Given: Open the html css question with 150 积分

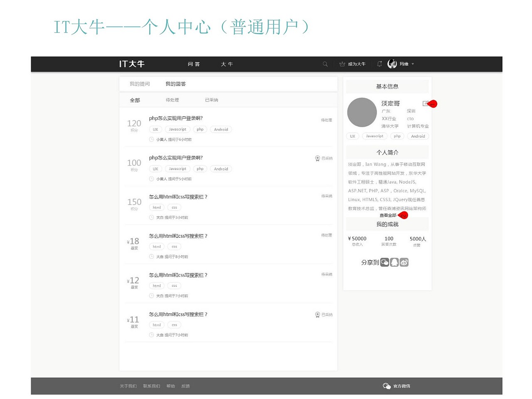Looking at the screenshot, I should (178, 197).
